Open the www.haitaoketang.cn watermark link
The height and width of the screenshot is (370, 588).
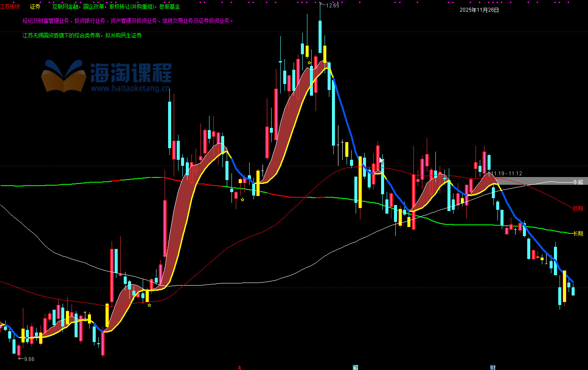[x=130, y=88]
